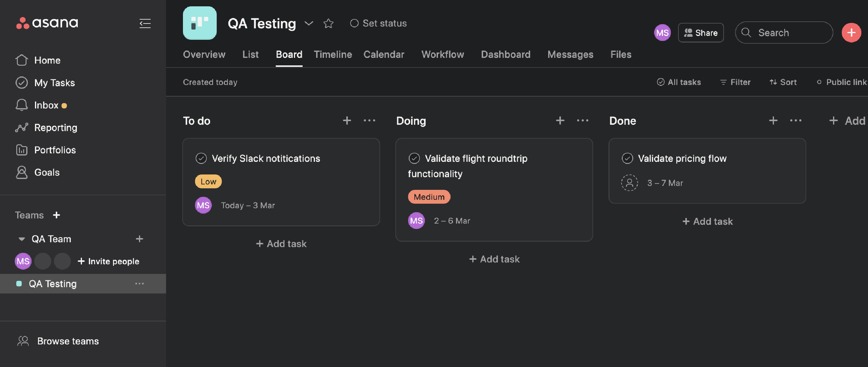Add a task to the Doing column

click(x=494, y=259)
